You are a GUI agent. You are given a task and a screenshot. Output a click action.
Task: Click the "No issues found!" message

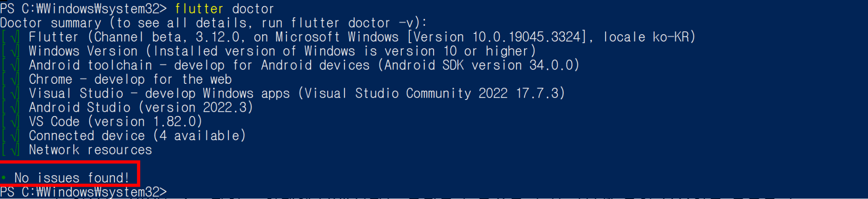tap(72, 178)
